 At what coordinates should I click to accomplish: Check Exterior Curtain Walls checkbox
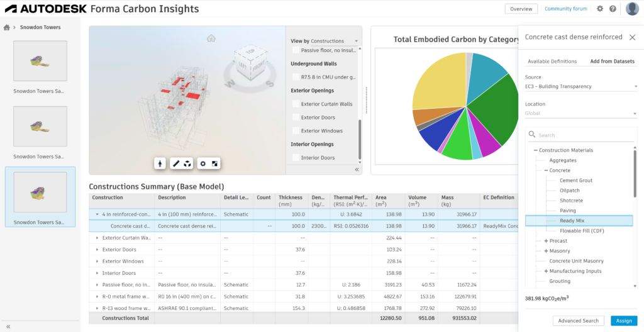point(296,104)
